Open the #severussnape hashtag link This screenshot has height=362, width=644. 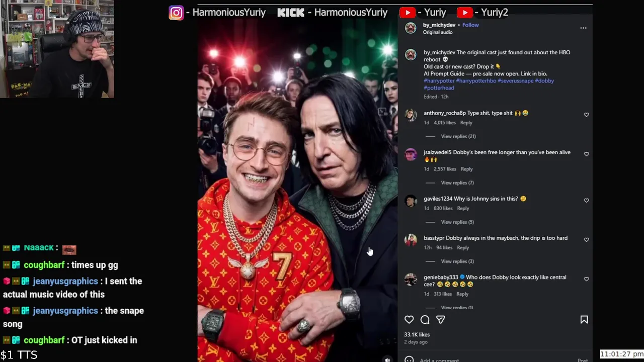pos(515,81)
